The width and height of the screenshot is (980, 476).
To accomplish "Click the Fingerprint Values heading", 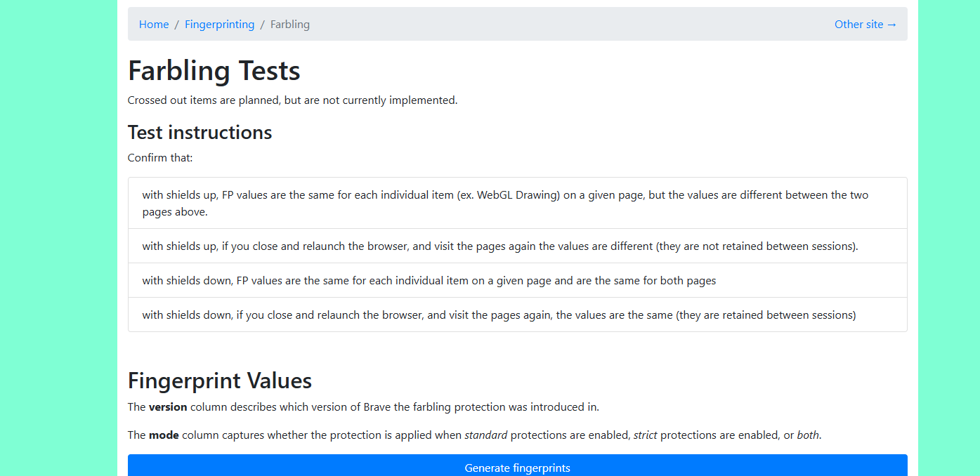I will click(x=220, y=381).
